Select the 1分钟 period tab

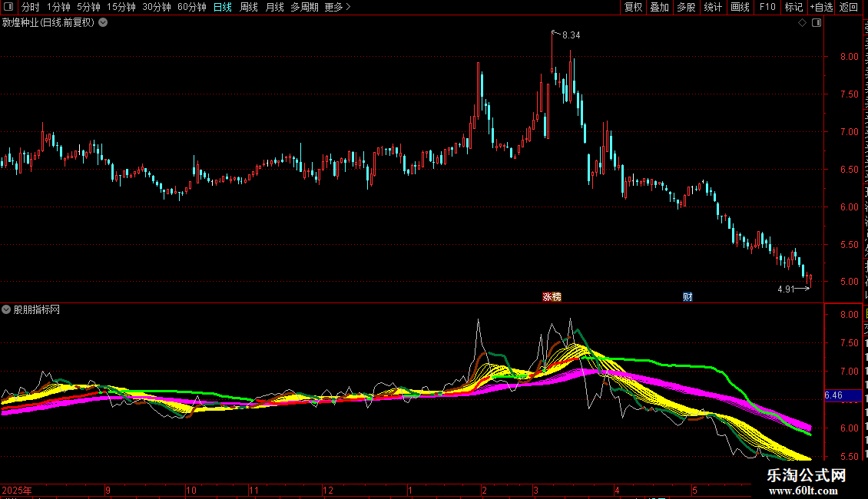coord(58,7)
